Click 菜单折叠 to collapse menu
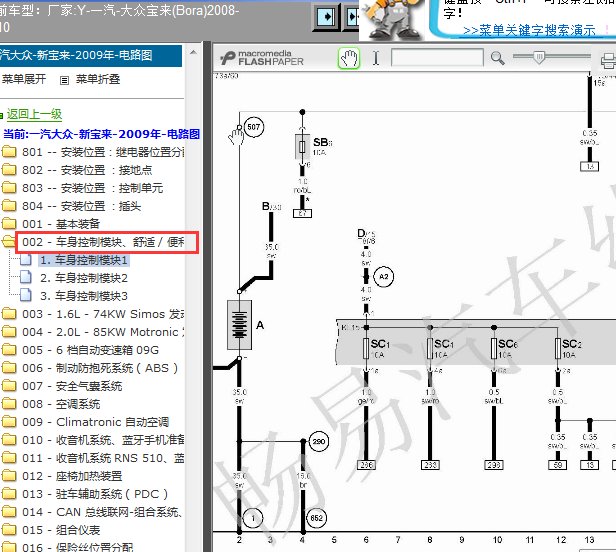Image resolution: width=616 pixels, height=552 pixels. [98, 79]
